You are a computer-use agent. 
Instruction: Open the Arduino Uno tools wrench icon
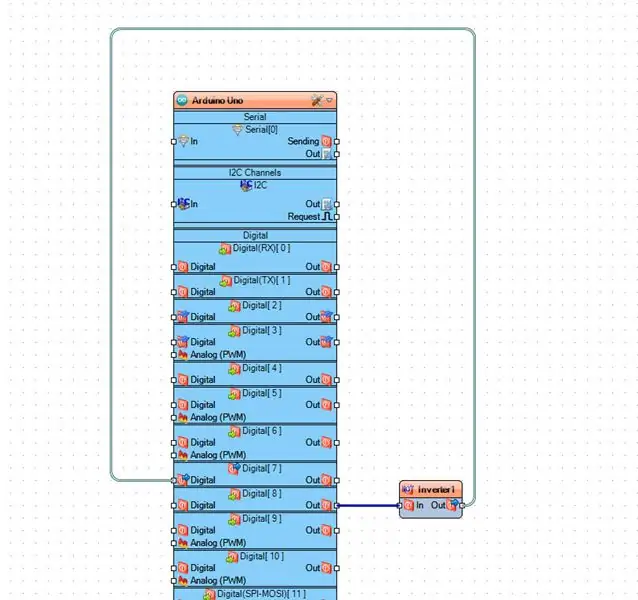[x=317, y=100]
